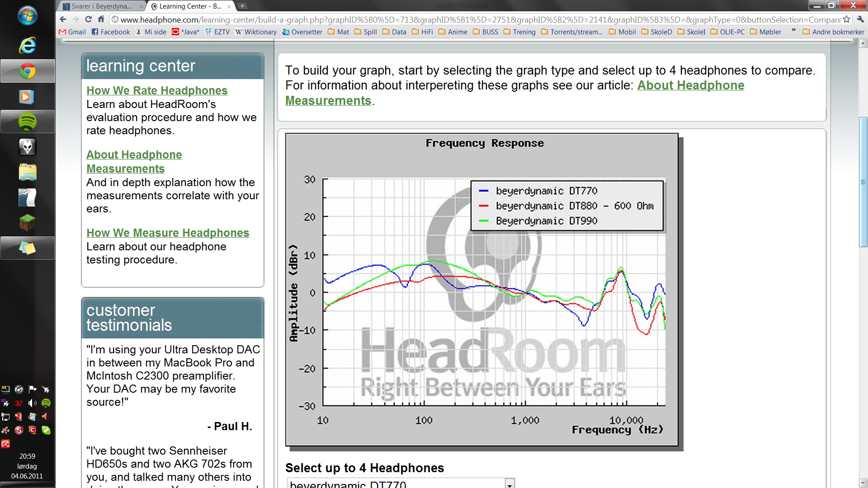868x488 pixels.
Task: Switch to the Google Chrome taskbar button
Action: click(28, 71)
